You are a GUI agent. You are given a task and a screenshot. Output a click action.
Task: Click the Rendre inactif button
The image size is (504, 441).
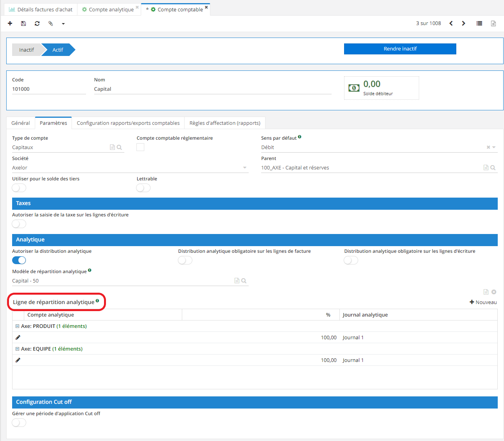[x=400, y=49]
